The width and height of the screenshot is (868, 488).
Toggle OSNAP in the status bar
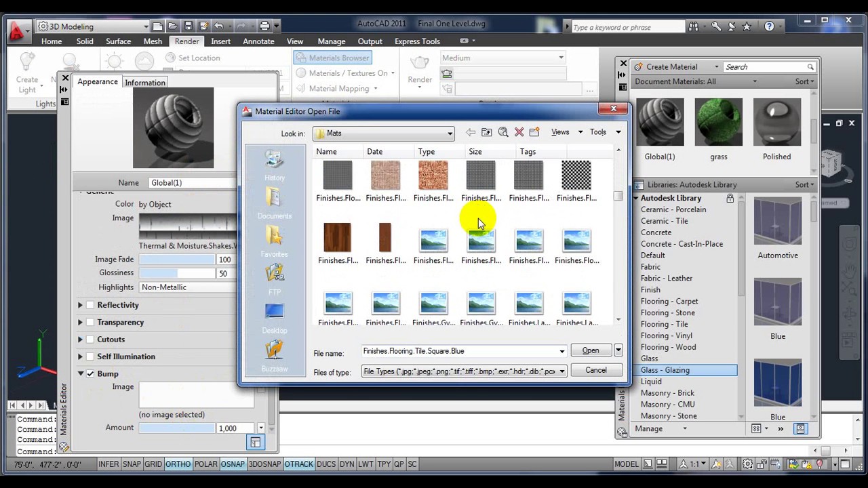point(233,464)
